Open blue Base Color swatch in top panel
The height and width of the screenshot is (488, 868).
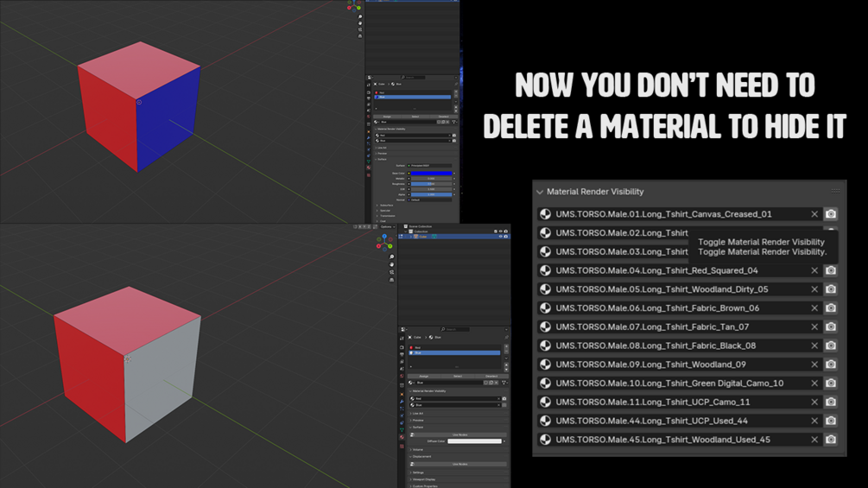[431, 174]
